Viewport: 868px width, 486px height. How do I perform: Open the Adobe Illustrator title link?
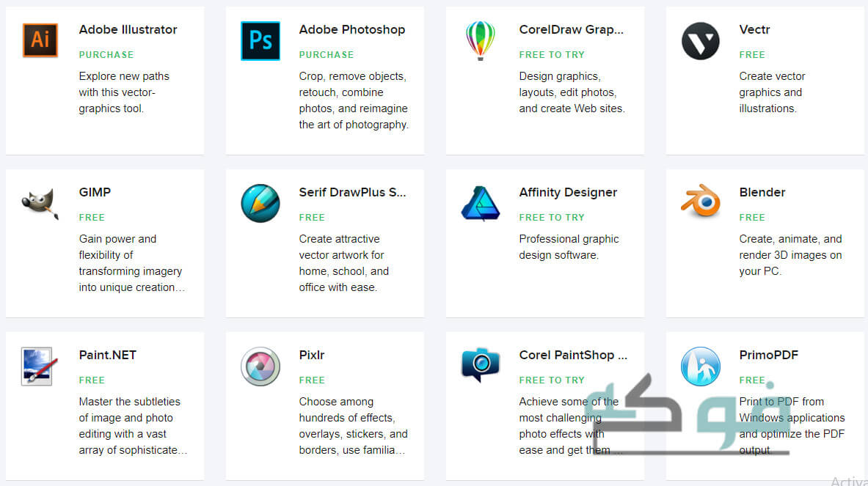[128, 29]
